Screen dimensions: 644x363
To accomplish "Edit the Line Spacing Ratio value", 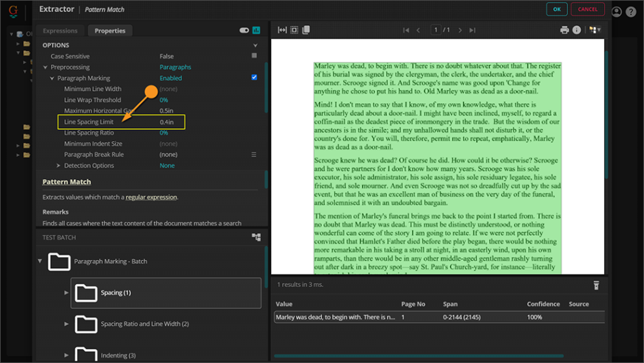I will [x=163, y=133].
